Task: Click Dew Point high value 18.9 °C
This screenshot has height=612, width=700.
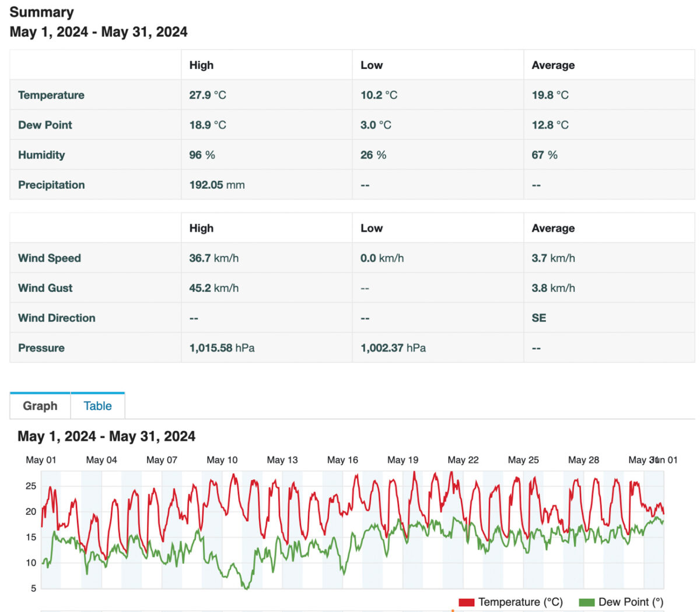Action: pyautogui.click(x=208, y=125)
